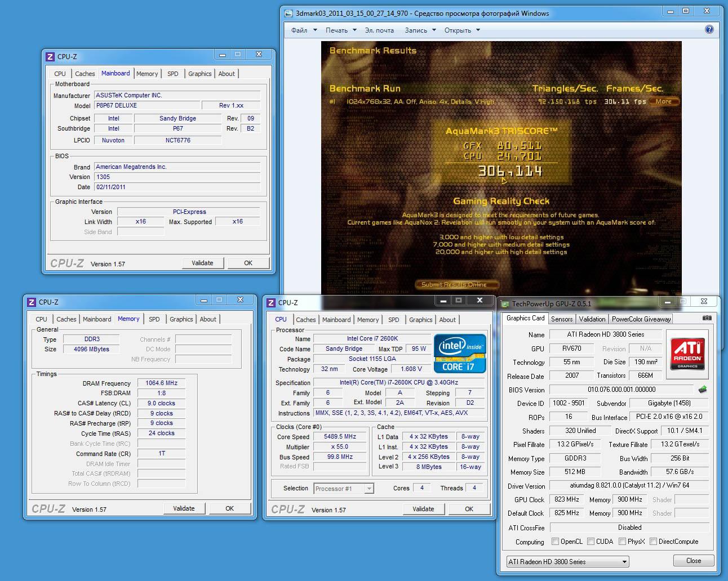728x581 pixels.
Task: Minimize the Photo Viewer window
Action: click(669, 11)
